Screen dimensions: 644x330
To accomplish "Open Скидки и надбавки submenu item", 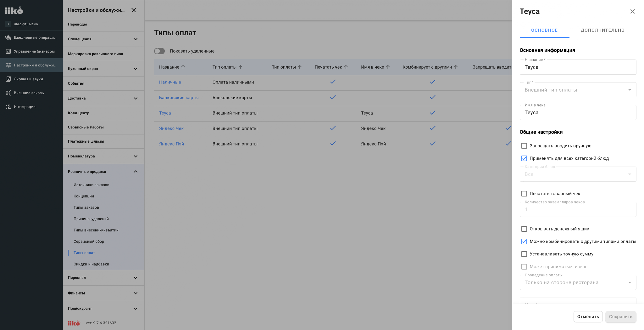I will tap(91, 264).
